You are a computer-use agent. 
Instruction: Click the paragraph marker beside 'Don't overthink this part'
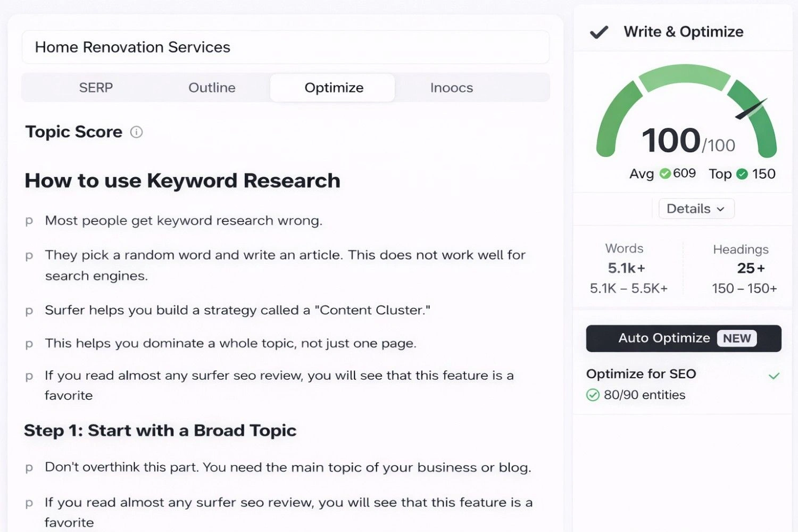click(x=29, y=468)
